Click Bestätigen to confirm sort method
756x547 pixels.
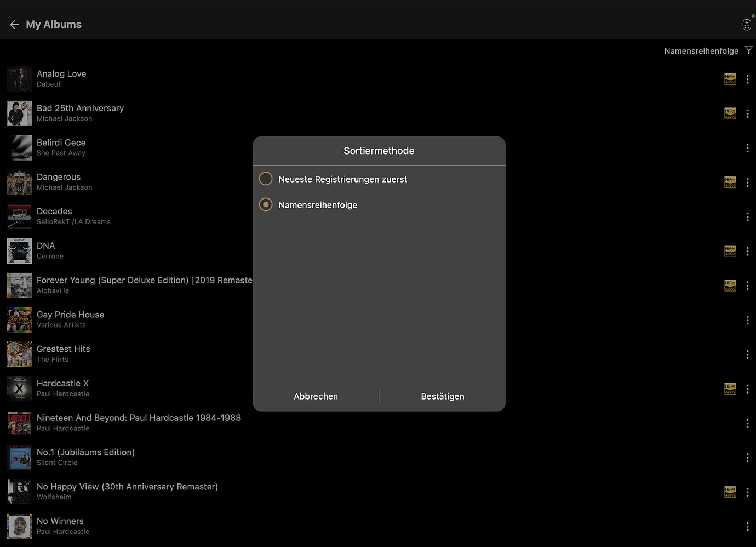[x=443, y=396]
